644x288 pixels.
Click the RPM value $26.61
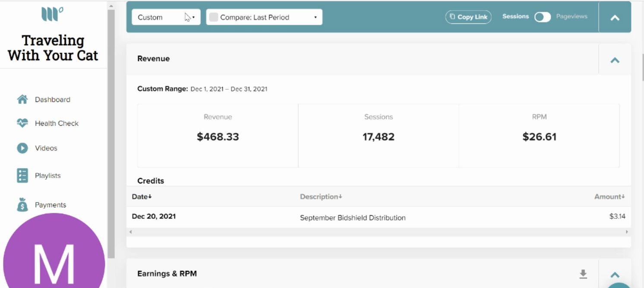[540, 137]
